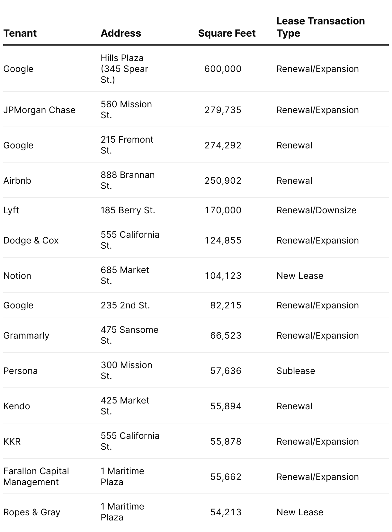
Task: Click the Airbnb tenant name
Action: click(x=17, y=181)
